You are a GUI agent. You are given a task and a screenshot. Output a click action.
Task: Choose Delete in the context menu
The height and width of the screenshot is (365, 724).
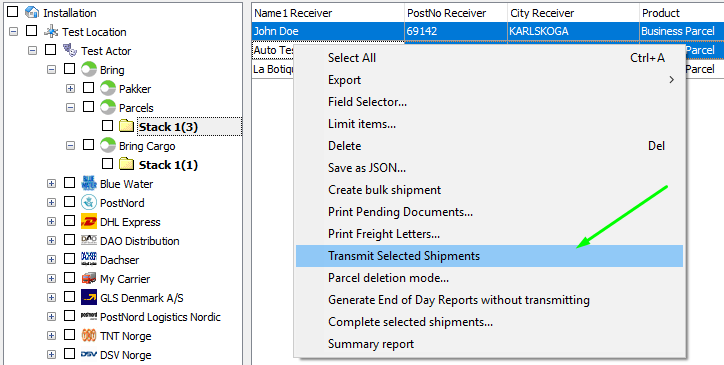pos(489,146)
